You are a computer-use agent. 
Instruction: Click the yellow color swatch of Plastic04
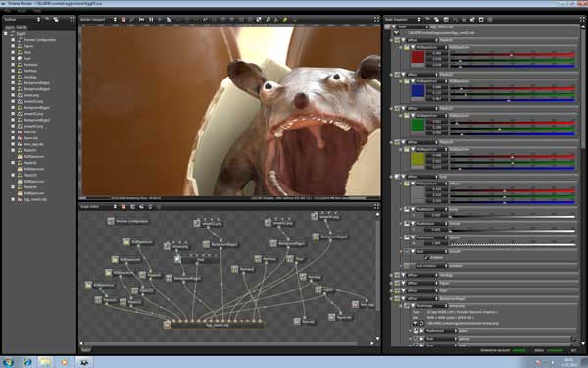[417, 160]
